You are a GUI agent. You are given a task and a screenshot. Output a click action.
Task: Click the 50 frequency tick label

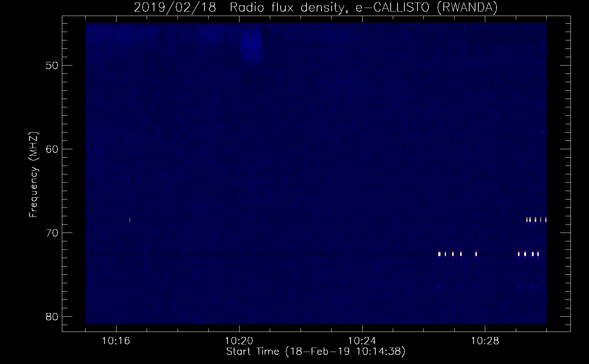tap(52, 66)
